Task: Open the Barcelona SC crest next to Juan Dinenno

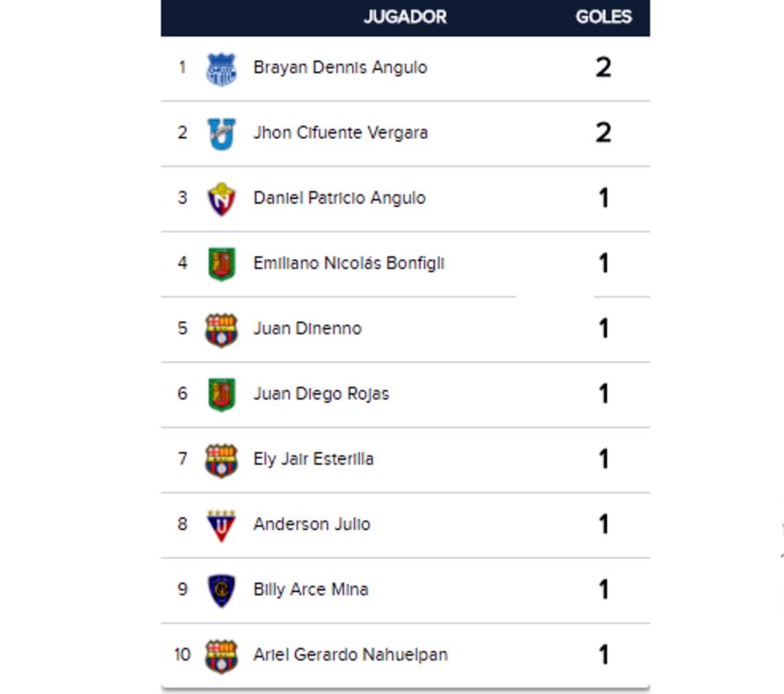Action: (221, 330)
